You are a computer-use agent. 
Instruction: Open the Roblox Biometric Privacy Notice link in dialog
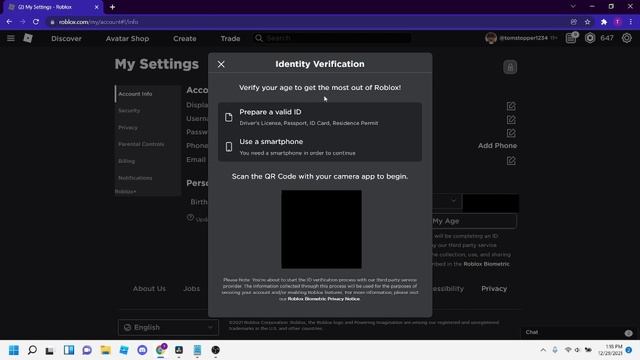pos(324,299)
